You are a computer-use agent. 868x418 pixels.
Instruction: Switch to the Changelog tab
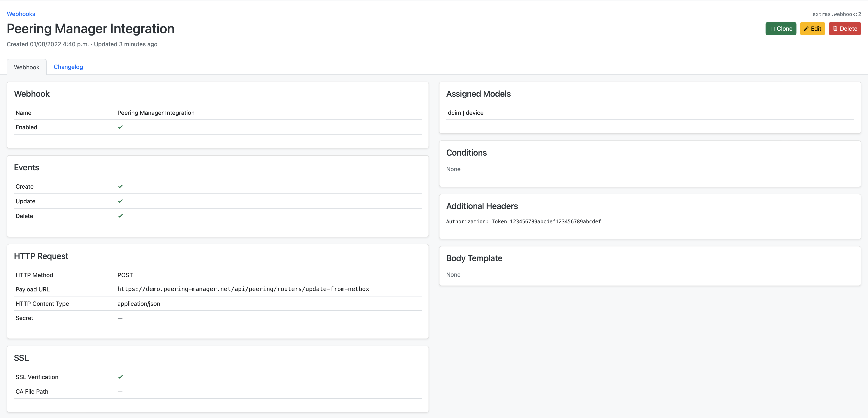tap(68, 67)
